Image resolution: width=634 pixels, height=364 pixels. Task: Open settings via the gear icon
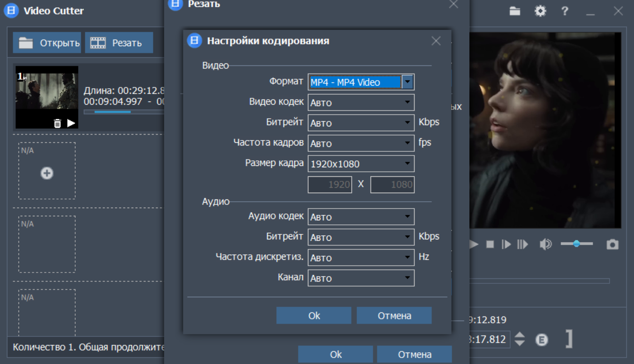(x=540, y=11)
